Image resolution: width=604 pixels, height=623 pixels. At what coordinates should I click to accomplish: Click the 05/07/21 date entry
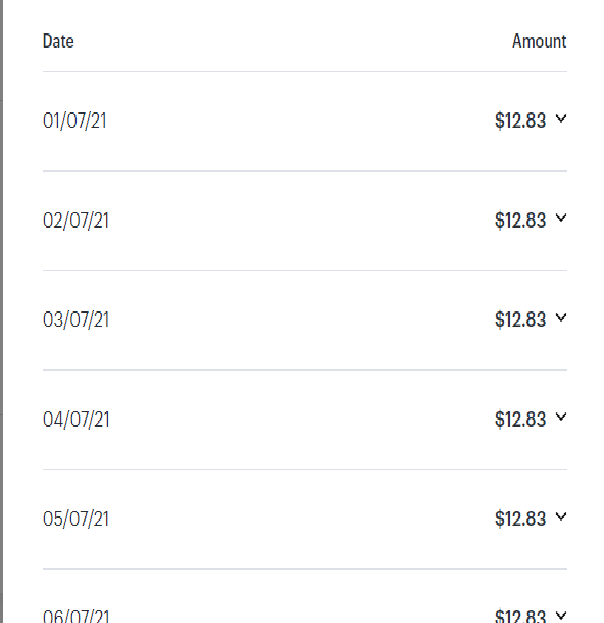[x=76, y=519]
